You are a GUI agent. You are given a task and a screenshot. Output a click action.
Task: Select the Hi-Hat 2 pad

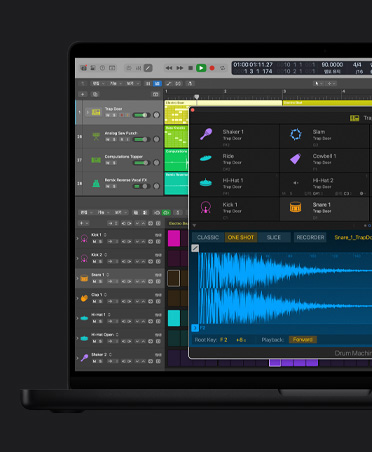[324, 185]
